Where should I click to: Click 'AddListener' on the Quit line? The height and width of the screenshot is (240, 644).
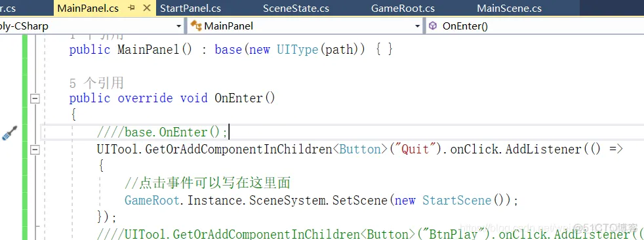coord(544,149)
